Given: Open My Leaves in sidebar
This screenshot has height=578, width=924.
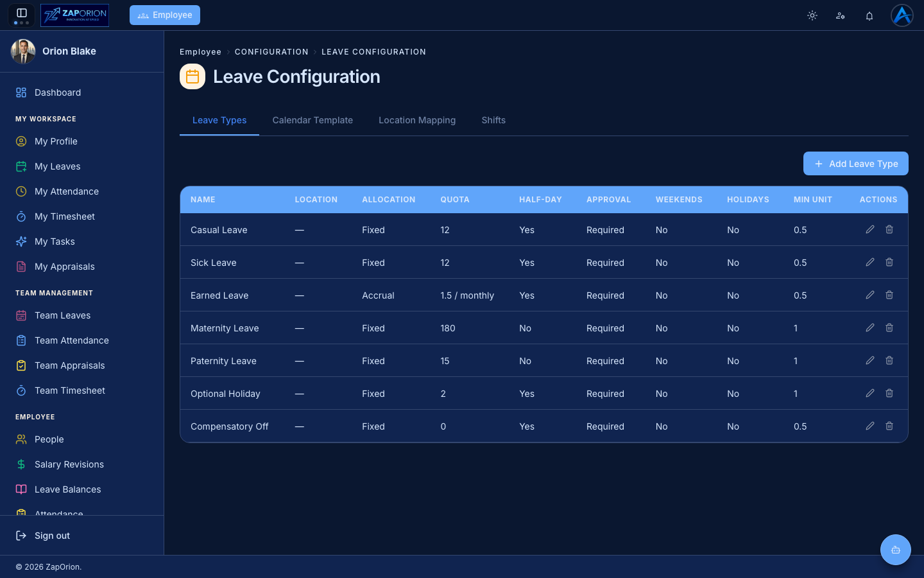Looking at the screenshot, I should pos(82,166).
